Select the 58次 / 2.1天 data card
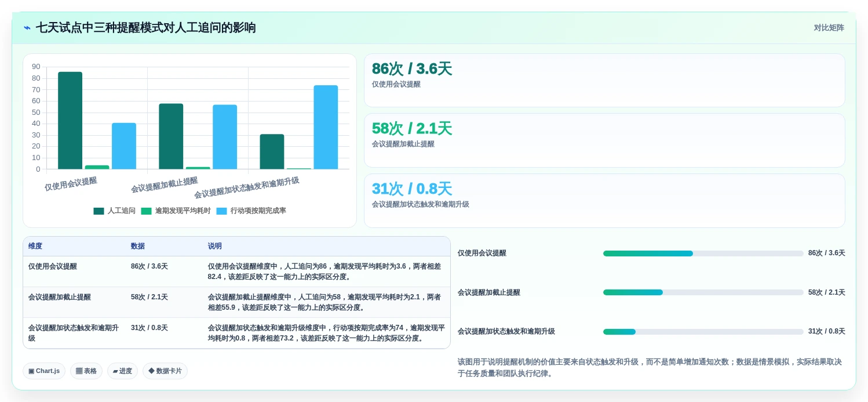The width and height of the screenshot is (868, 402). pos(604,140)
